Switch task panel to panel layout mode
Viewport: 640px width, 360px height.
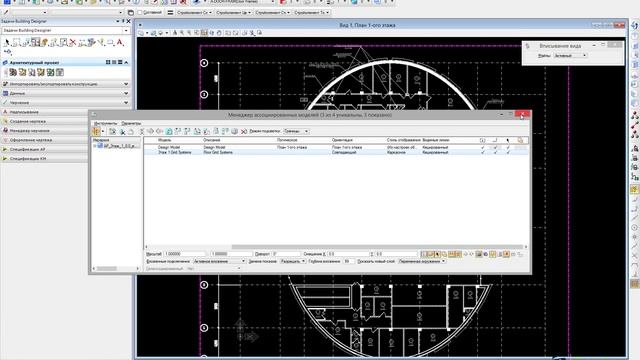pyautogui.click(x=120, y=62)
